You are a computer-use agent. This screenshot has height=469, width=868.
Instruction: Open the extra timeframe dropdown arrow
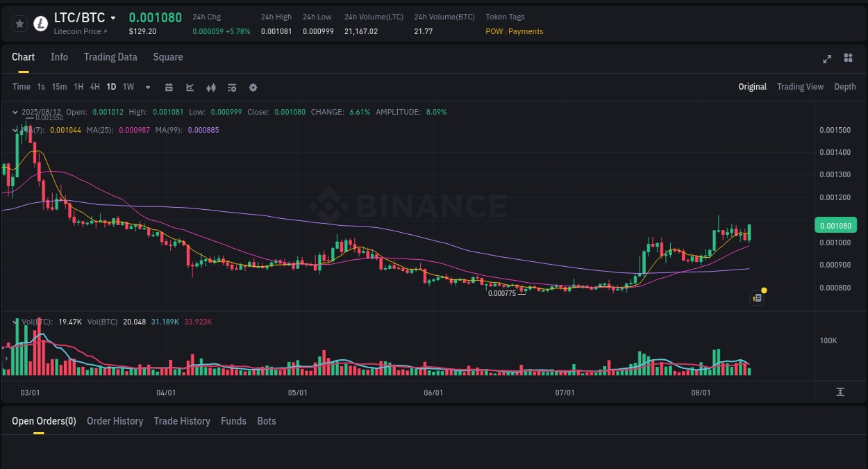(x=147, y=87)
